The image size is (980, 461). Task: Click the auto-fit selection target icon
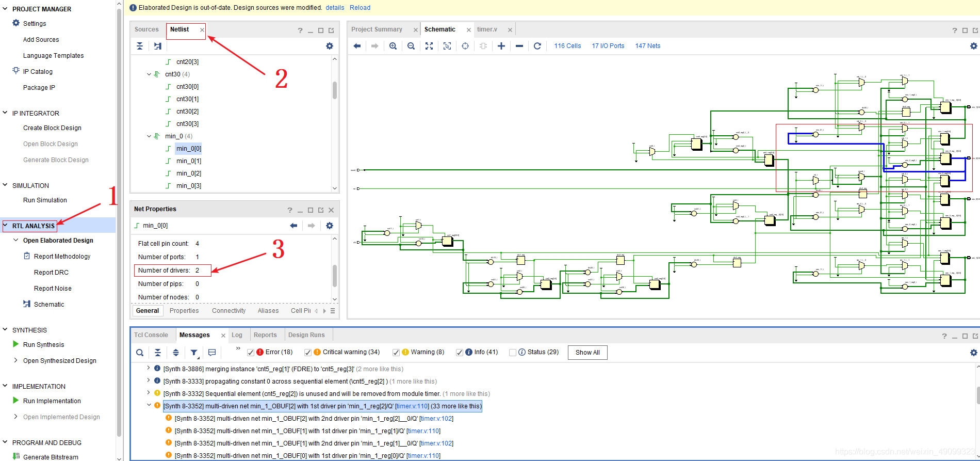[x=465, y=46]
